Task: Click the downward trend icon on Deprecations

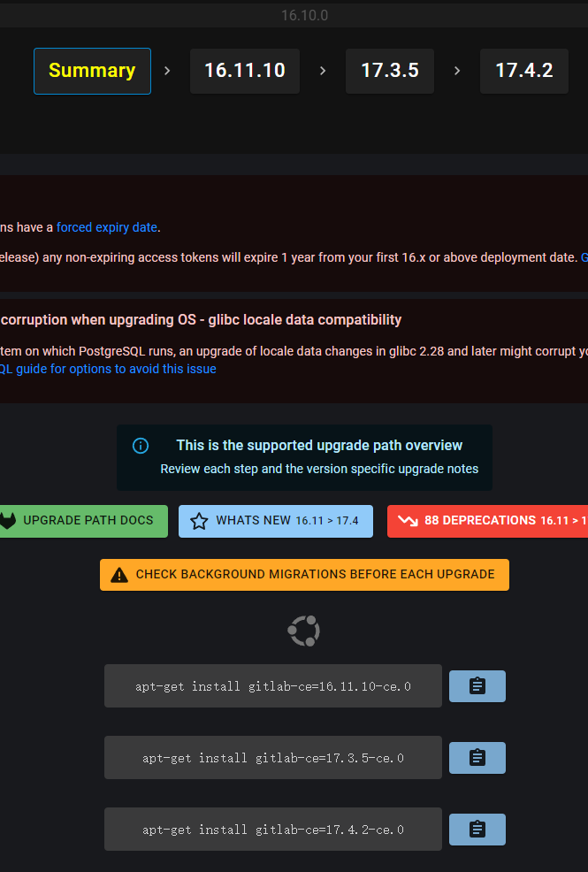Action: [x=408, y=521]
